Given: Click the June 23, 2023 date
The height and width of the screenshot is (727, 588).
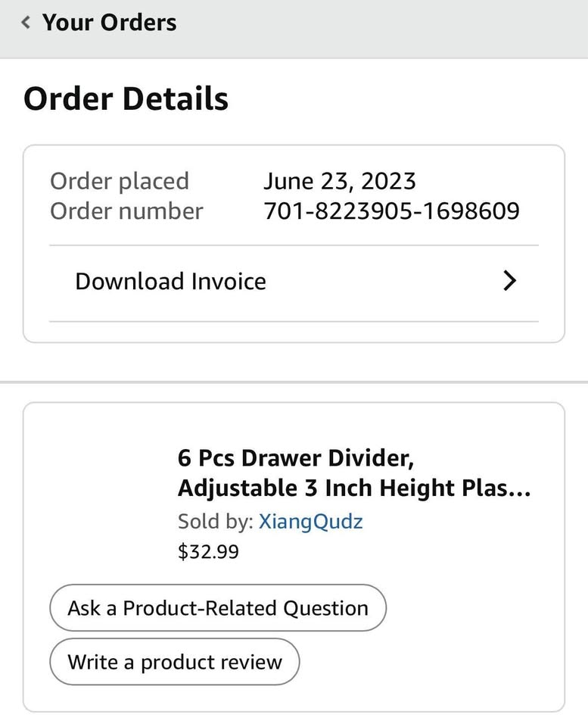Looking at the screenshot, I should pos(339,182).
